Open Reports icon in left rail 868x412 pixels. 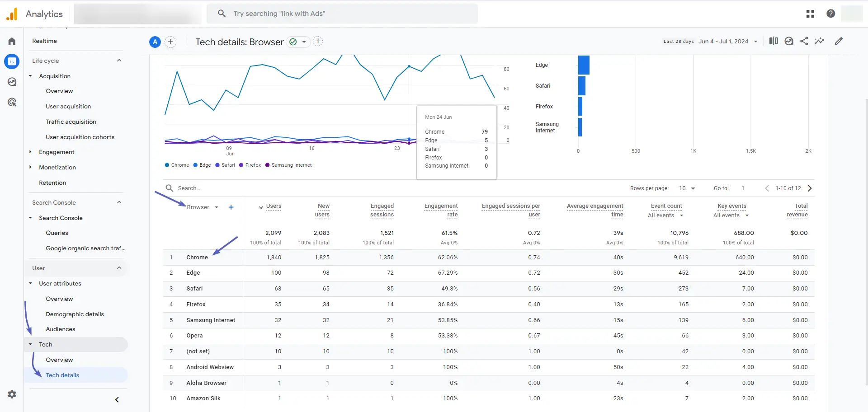tap(12, 61)
